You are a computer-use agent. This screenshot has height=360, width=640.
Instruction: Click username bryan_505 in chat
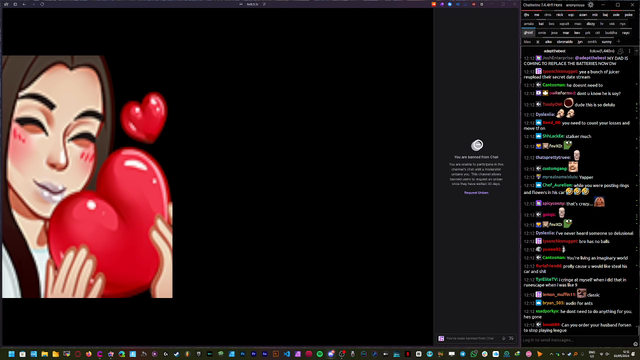(553, 303)
